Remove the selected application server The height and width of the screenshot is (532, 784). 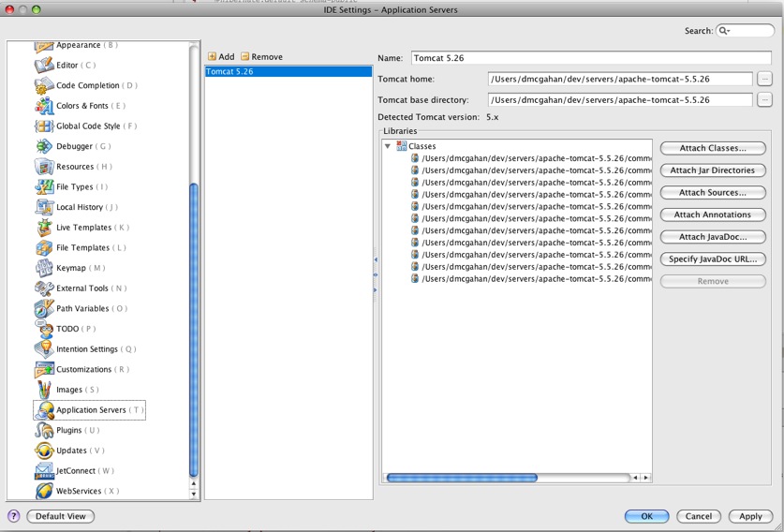click(261, 57)
